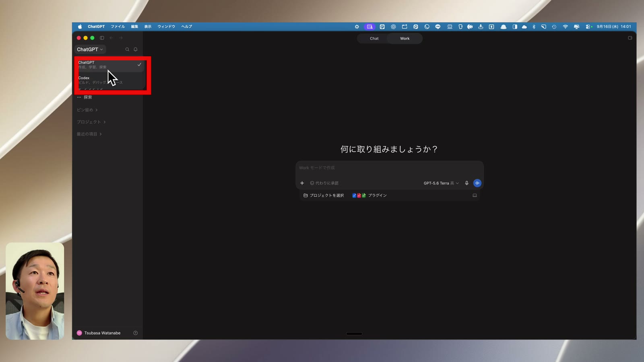Image resolution: width=644 pixels, height=362 pixels.
Task: Open Wi-Fi status in menu bar
Action: 565,27
